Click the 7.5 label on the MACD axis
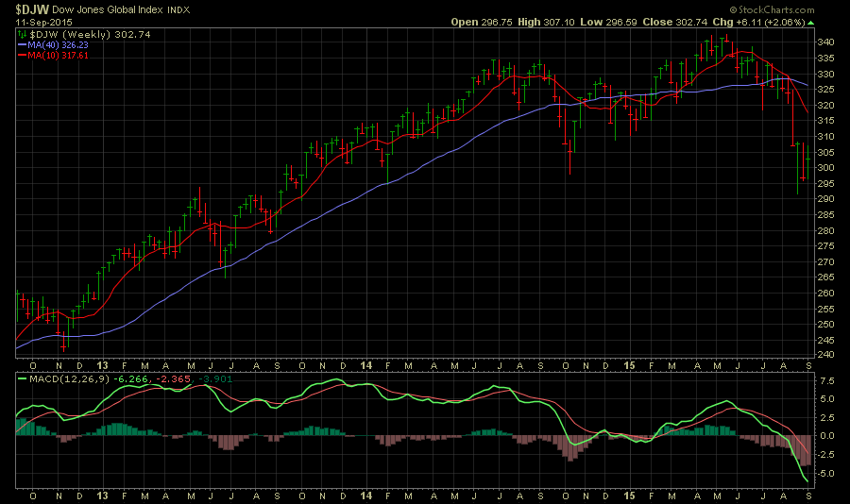850x504 pixels. pos(826,381)
